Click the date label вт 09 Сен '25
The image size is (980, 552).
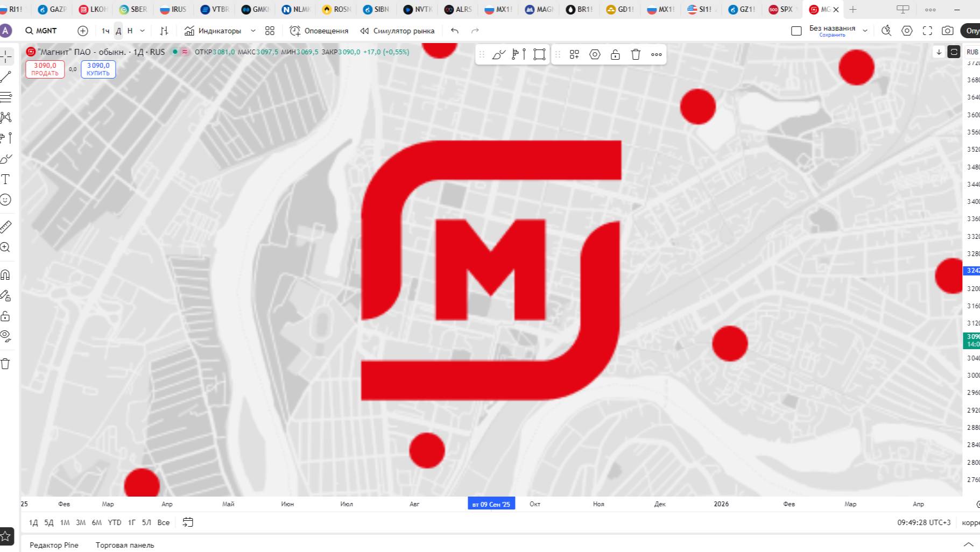click(x=491, y=504)
